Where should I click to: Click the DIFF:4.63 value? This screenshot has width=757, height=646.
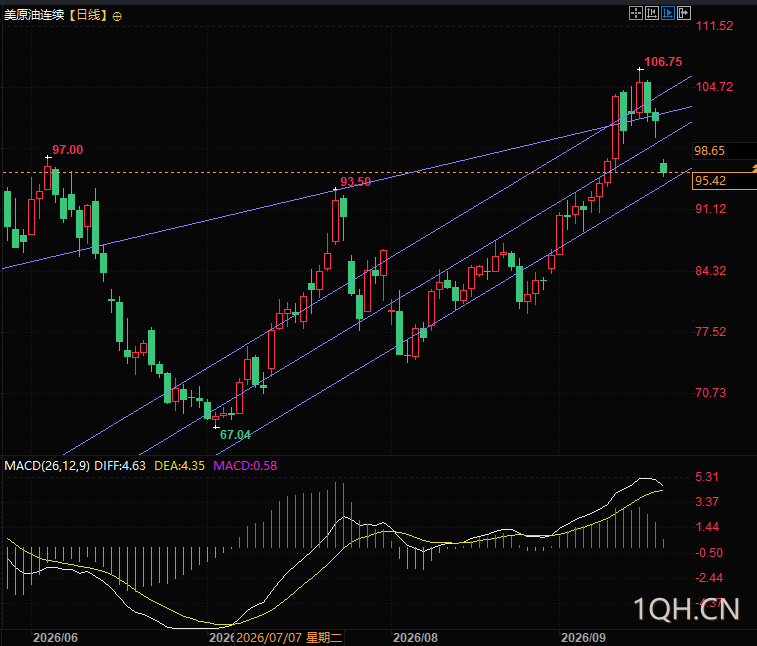(x=120, y=466)
